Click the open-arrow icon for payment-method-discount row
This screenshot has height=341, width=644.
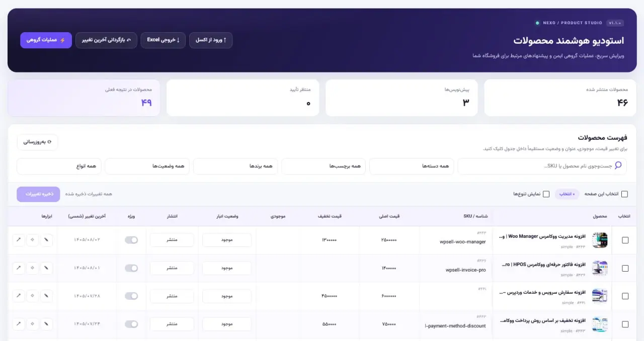[x=19, y=324]
